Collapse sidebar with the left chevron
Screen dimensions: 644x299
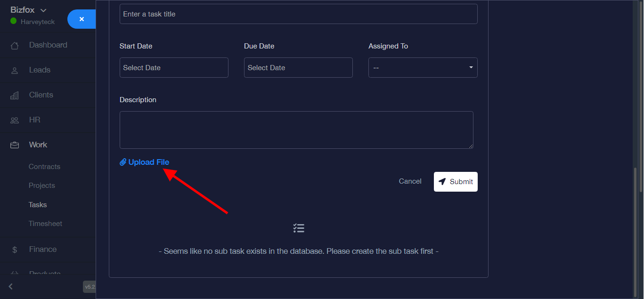pos(11,286)
